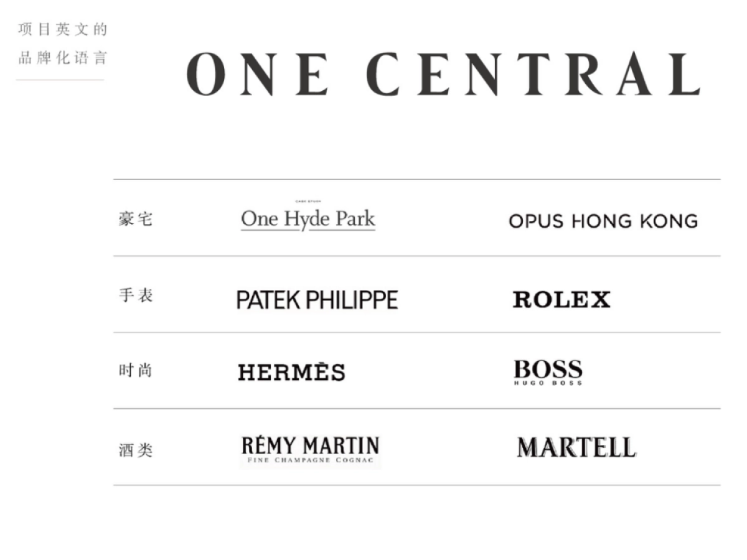Click the PATEK PHILIPPE logo
This screenshot has width=747, height=560.
(317, 300)
